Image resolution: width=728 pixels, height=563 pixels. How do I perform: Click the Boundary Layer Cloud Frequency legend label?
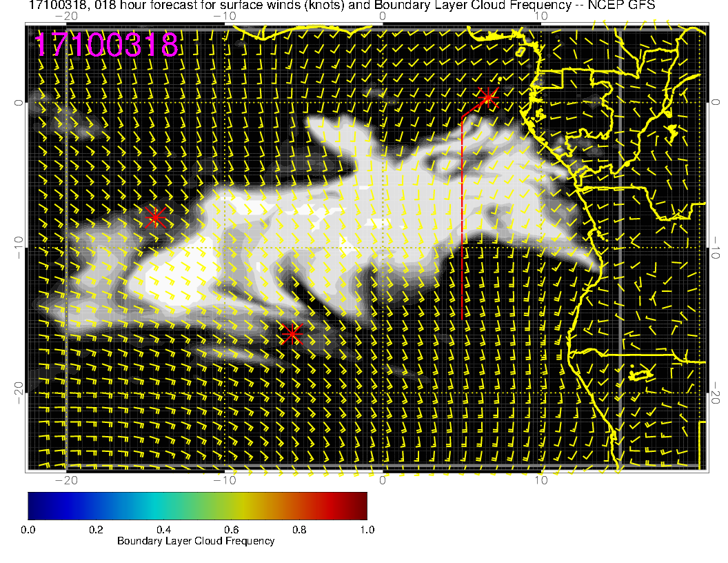(196, 541)
